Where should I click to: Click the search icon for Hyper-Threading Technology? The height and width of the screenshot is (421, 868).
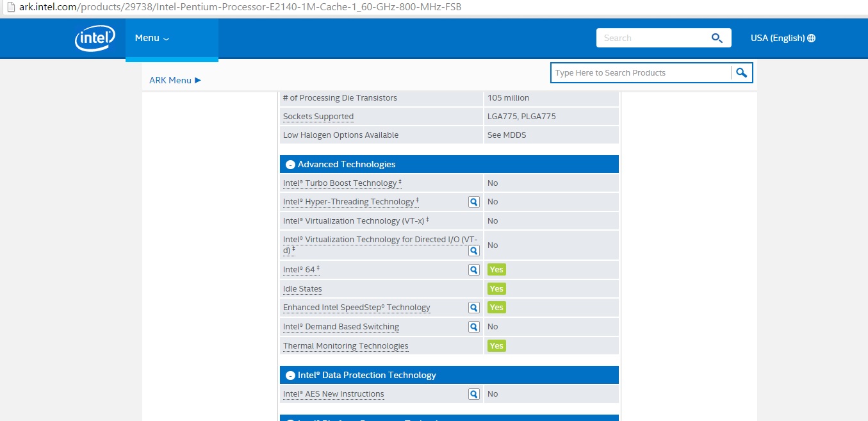[474, 202]
